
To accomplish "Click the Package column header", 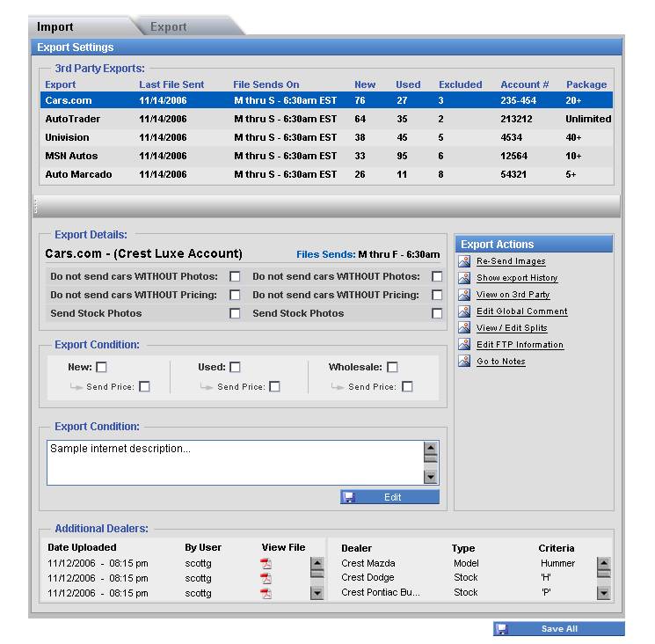I will tap(586, 84).
